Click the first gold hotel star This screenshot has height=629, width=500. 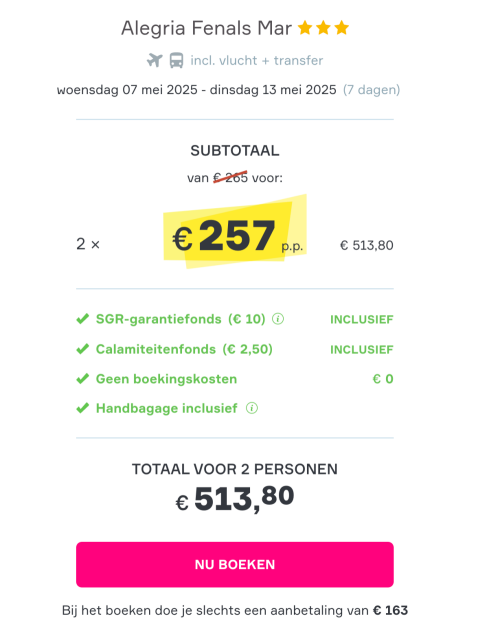point(305,28)
